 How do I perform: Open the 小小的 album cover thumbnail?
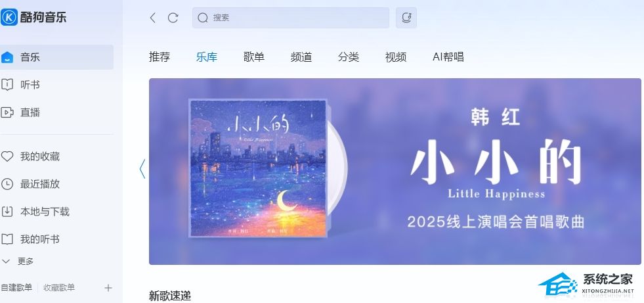pos(258,168)
